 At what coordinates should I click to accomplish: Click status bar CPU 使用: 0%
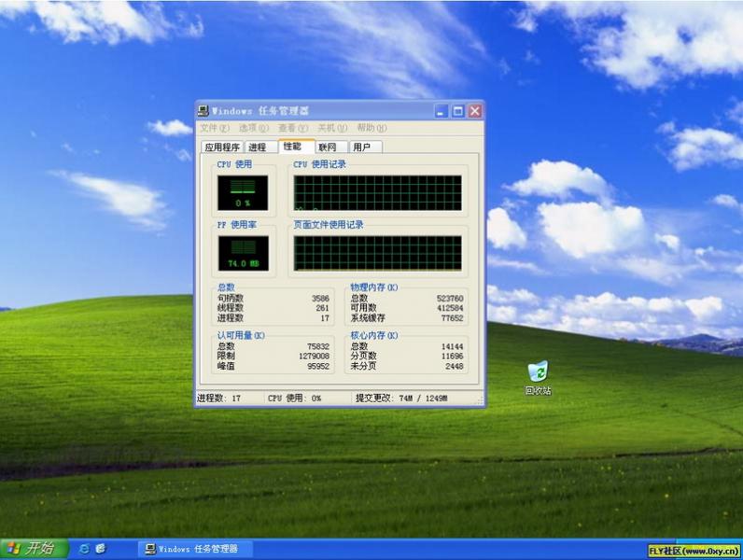[x=294, y=398]
